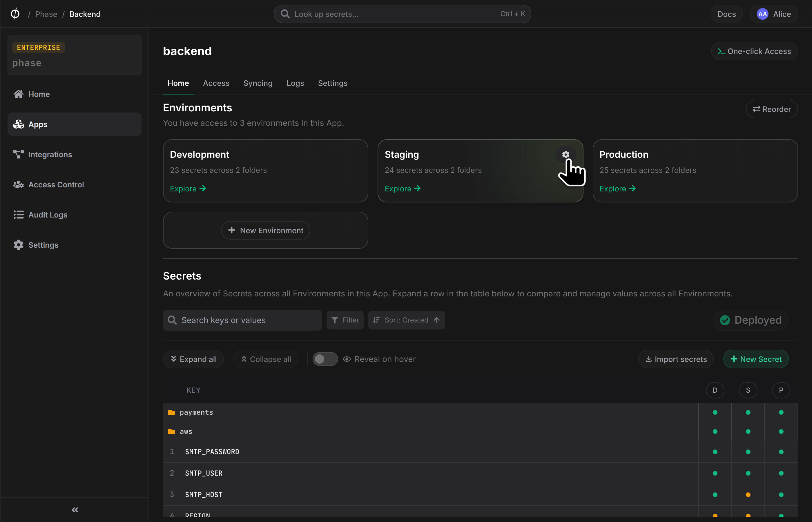Switch to the Home tab
The image size is (812, 522).
click(178, 84)
